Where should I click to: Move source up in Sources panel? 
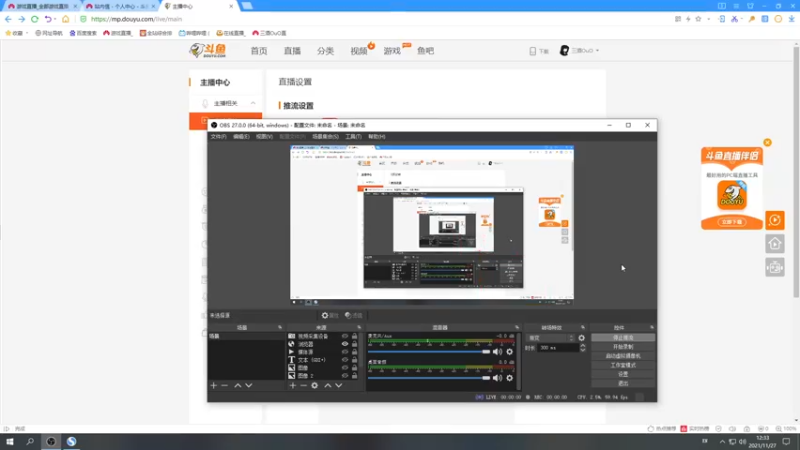(328, 385)
